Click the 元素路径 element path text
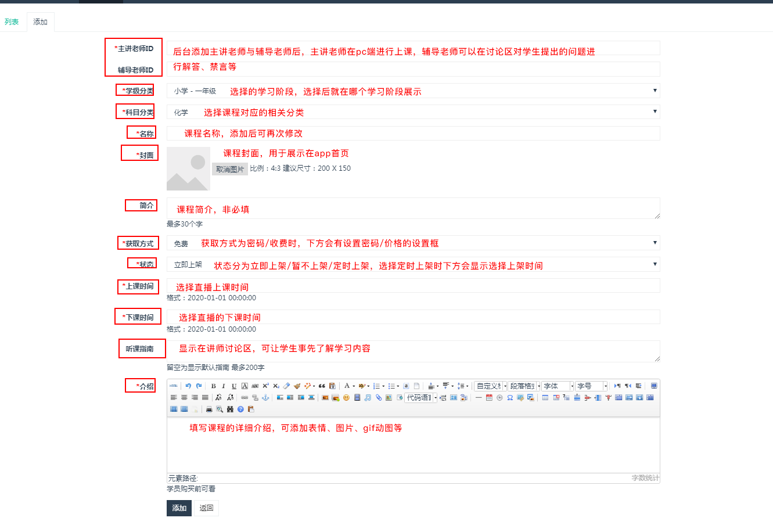Viewport: 773px width, 532px height. (x=183, y=478)
